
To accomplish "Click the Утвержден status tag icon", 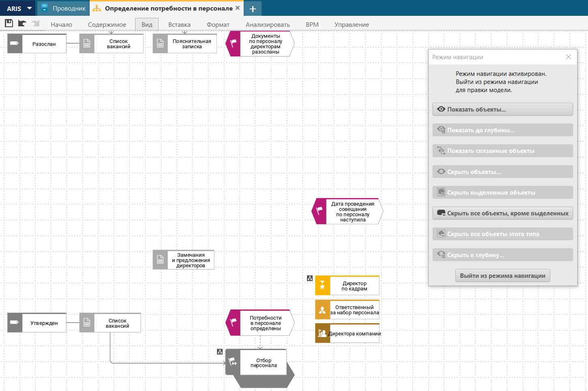I will 15,323.
